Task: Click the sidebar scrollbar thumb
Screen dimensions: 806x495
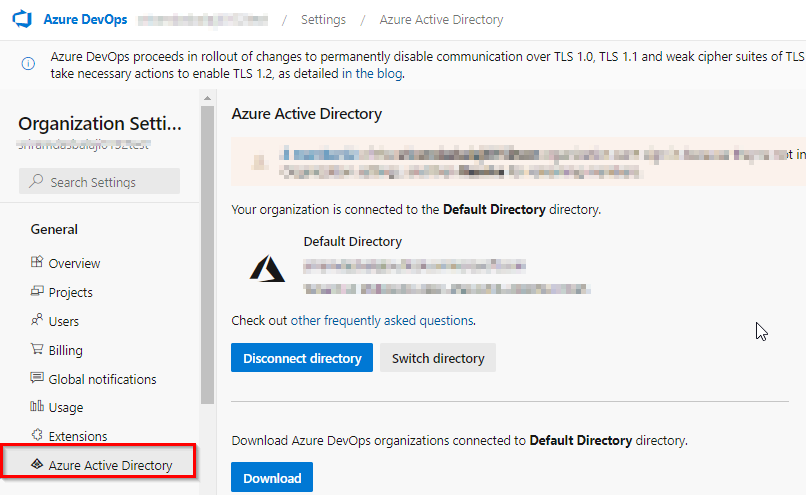Action: coord(207,255)
